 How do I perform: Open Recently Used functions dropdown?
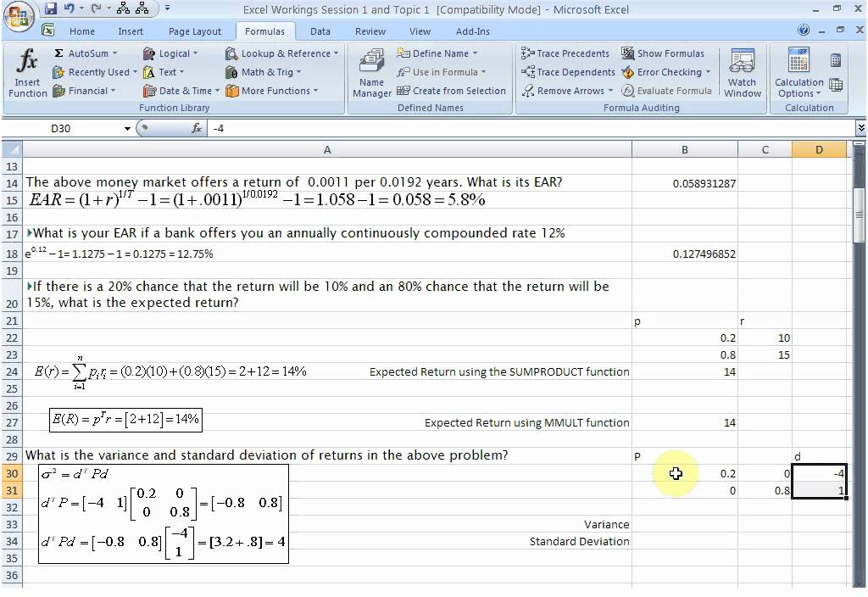(x=94, y=72)
